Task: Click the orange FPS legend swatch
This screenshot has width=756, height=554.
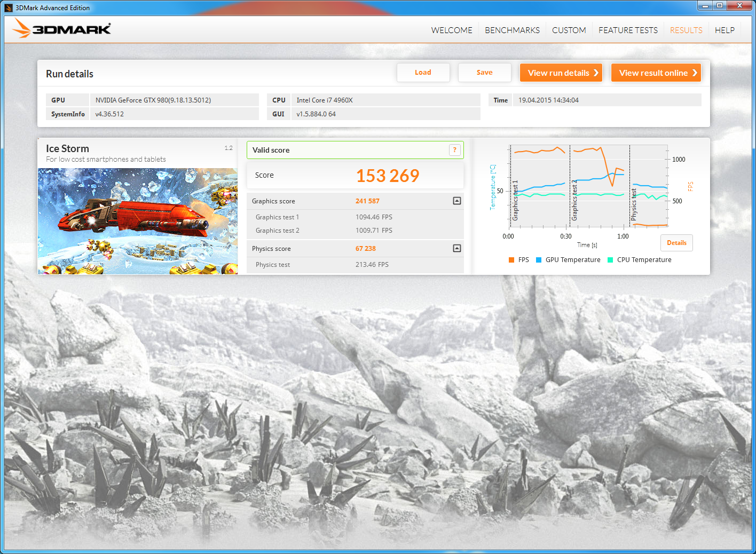Action: pos(511,260)
